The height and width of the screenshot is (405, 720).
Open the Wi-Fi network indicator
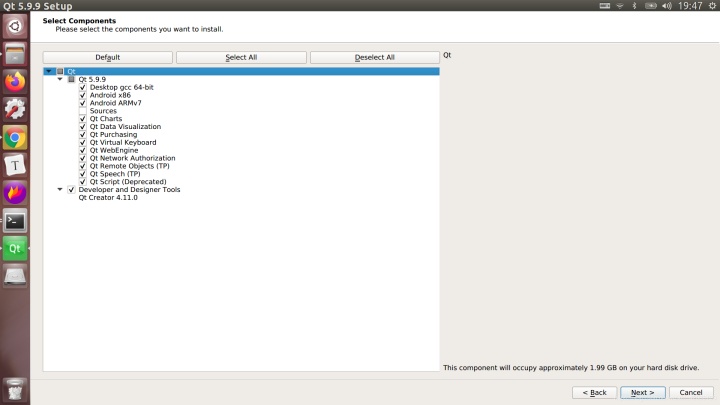tap(620, 6)
